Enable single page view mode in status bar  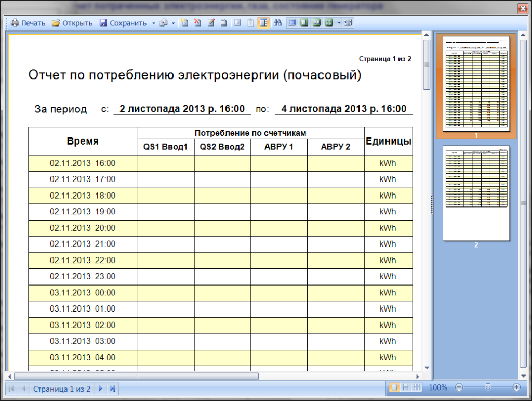[x=394, y=387]
